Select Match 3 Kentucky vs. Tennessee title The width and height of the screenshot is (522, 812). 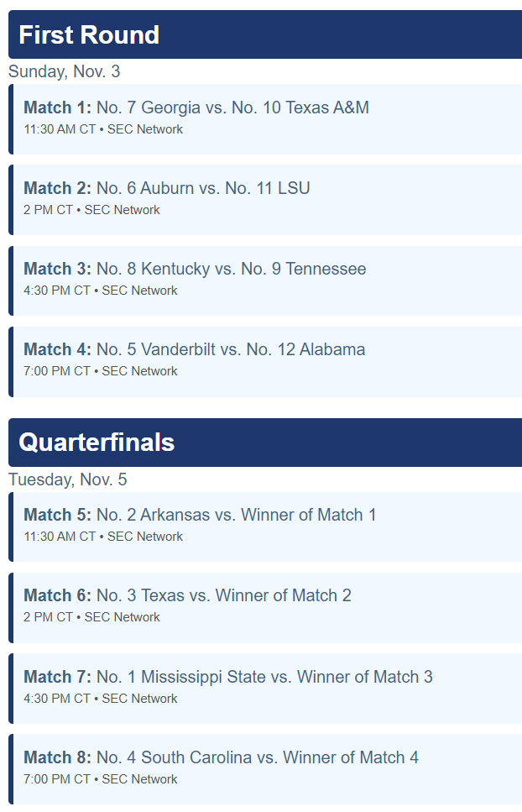[x=195, y=269]
